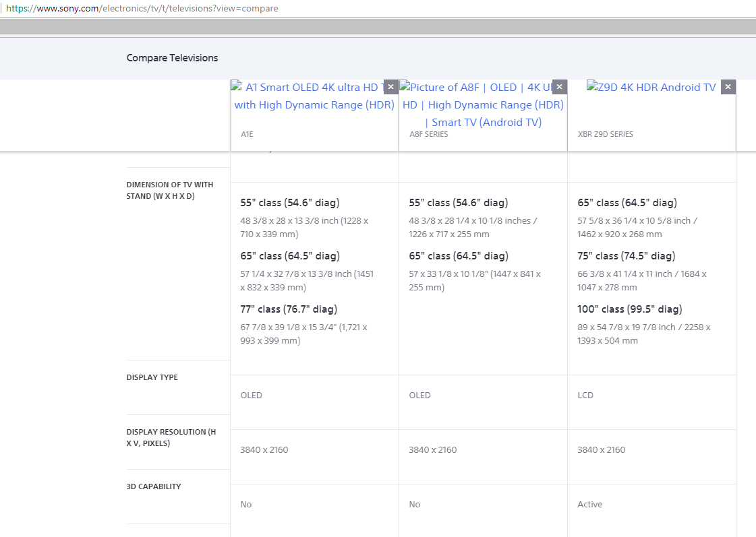Select the Dimension of TV with Stand row label
756x537 pixels.
click(x=170, y=190)
